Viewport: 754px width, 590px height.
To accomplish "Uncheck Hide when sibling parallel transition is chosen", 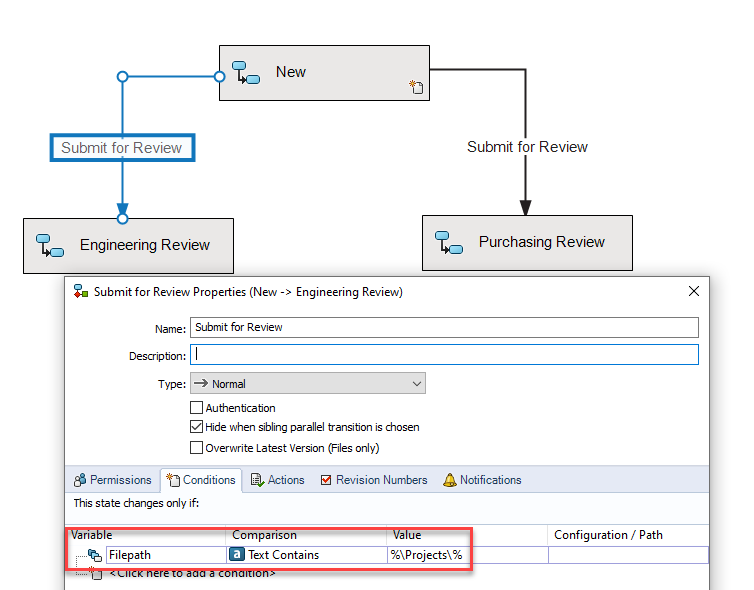I will (x=196, y=427).
